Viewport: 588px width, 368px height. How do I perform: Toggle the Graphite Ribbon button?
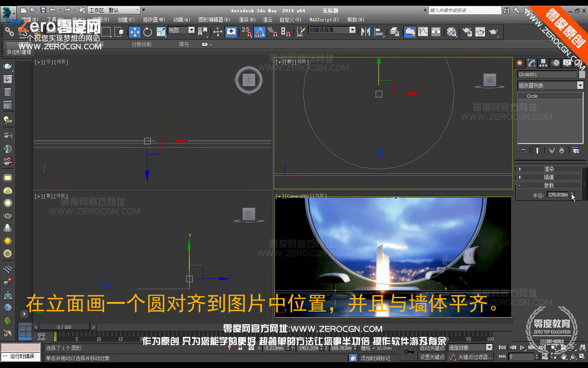point(410,32)
